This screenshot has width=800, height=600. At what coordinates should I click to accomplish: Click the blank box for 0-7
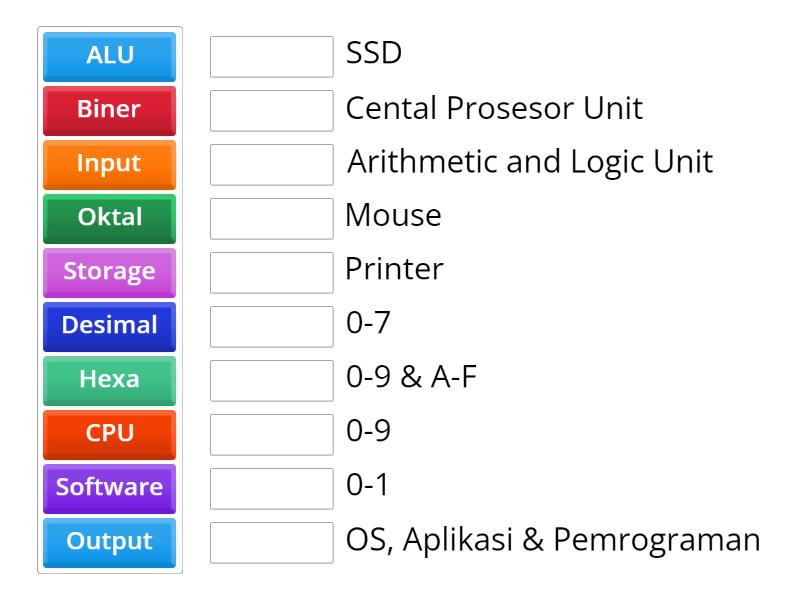[x=271, y=327]
